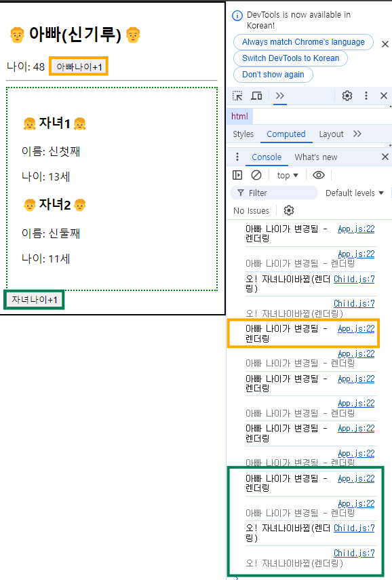Image resolution: width=392 pixels, height=580 pixels.
Task: Click the 나이: 48 text
Action: [x=26, y=66]
